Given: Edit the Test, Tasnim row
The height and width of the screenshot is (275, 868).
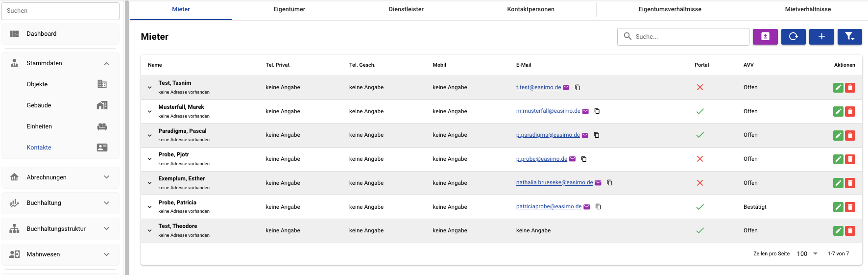Looking at the screenshot, I should coord(838,88).
